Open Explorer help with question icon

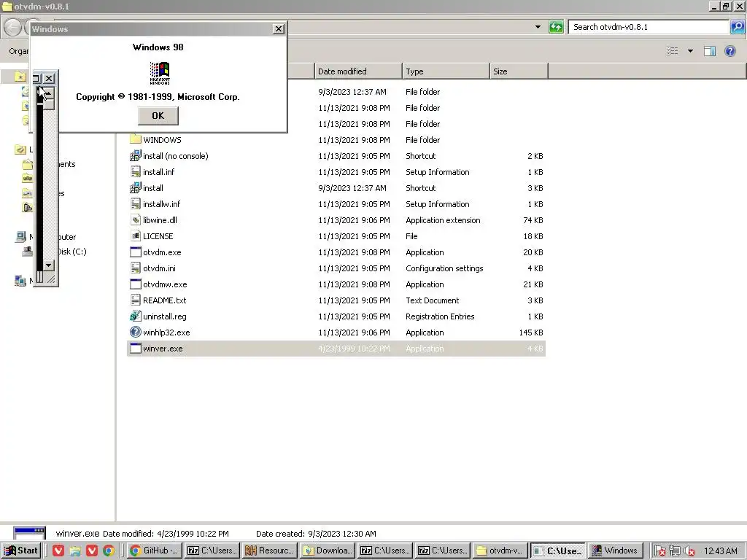[x=729, y=51]
